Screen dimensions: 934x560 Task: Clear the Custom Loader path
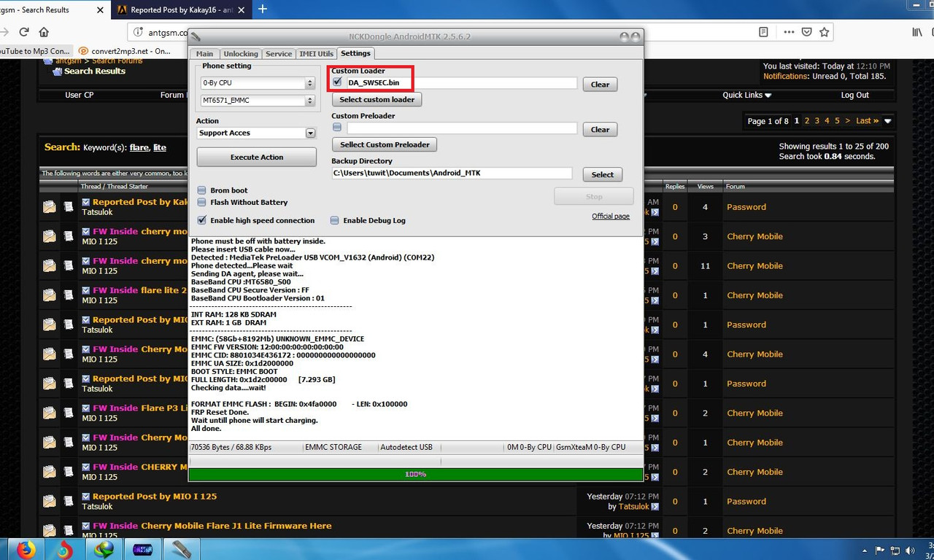coord(600,85)
